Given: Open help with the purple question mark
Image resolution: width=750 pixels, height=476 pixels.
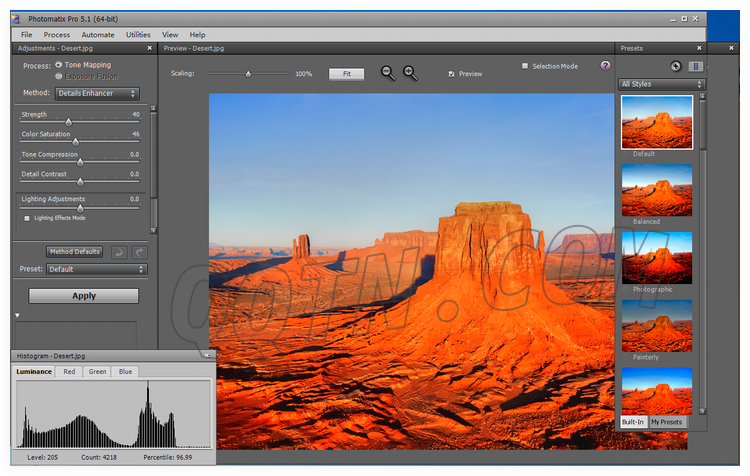Looking at the screenshot, I should pyautogui.click(x=605, y=66).
